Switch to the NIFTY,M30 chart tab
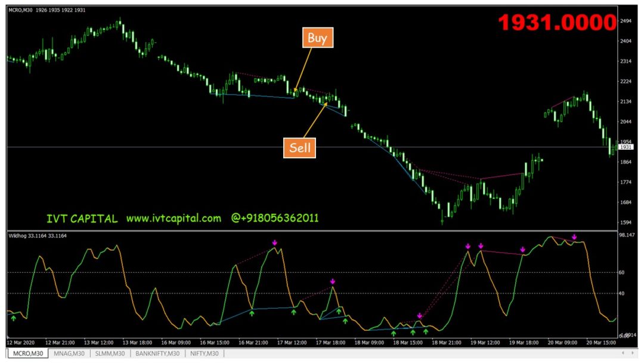This screenshot has width=644, height=363. (x=204, y=353)
